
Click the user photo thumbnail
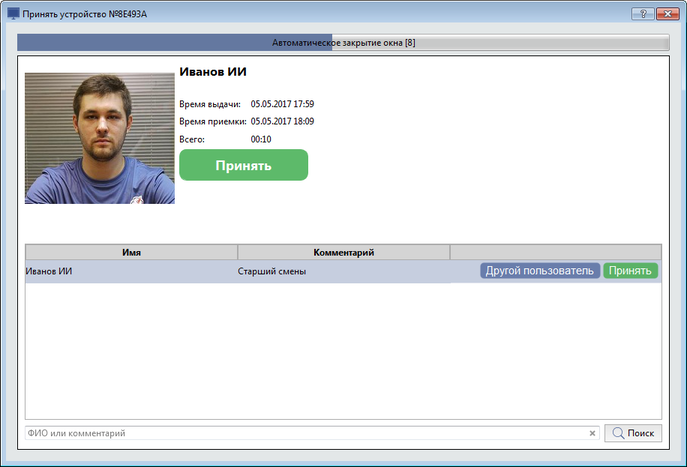point(99,138)
